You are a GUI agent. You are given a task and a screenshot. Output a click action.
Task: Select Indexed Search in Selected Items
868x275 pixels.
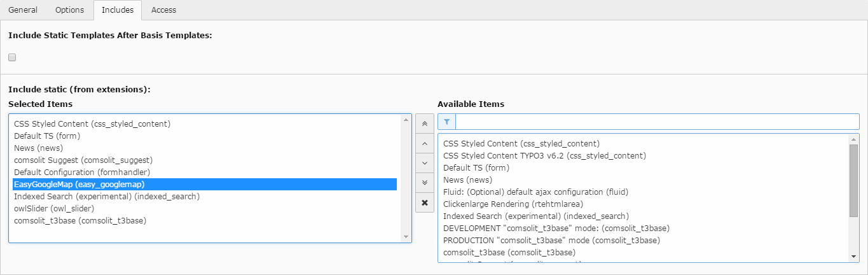pyautogui.click(x=205, y=196)
